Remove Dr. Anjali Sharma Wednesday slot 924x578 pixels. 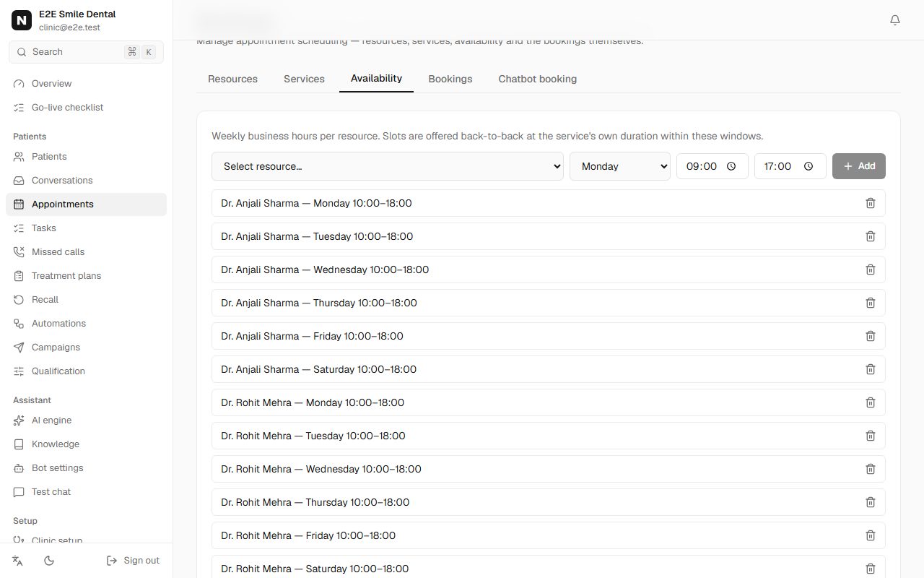[871, 269]
